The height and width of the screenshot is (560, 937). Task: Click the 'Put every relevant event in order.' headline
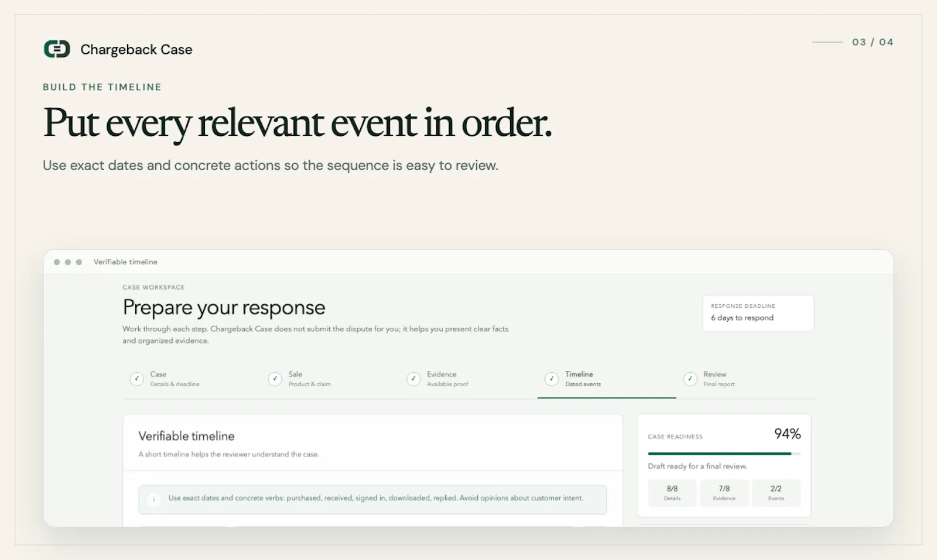coord(297,123)
